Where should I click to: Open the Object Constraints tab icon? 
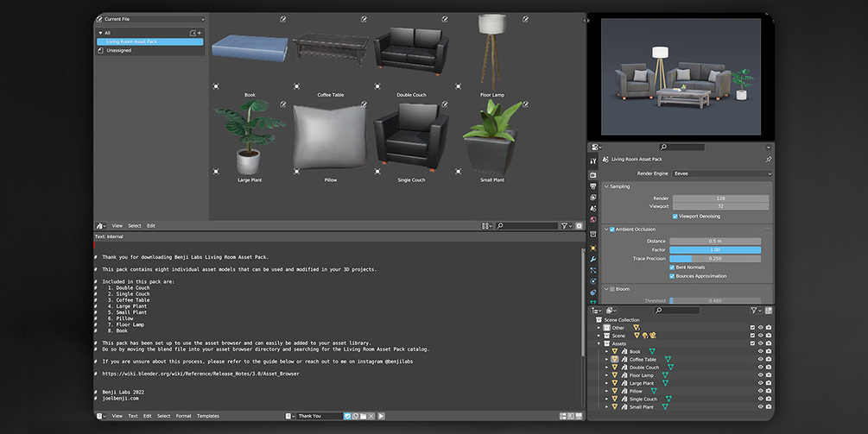coord(592,292)
